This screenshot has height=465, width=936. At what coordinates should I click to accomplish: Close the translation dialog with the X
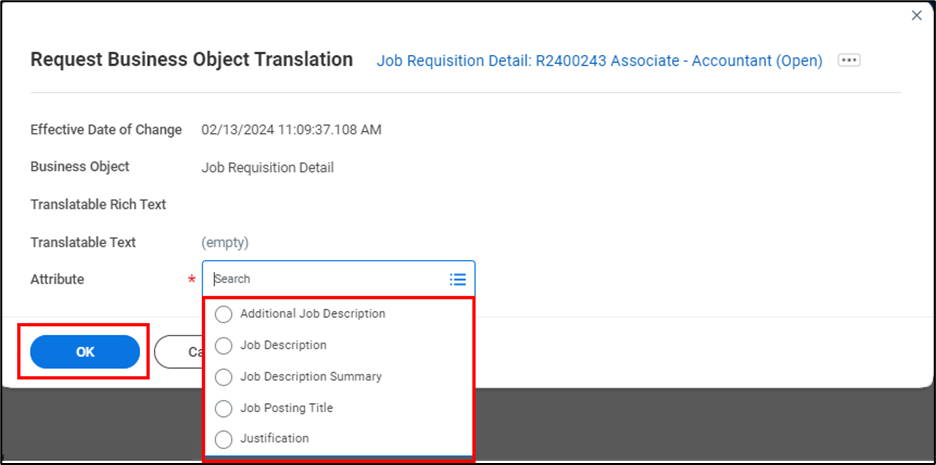pyautogui.click(x=916, y=15)
